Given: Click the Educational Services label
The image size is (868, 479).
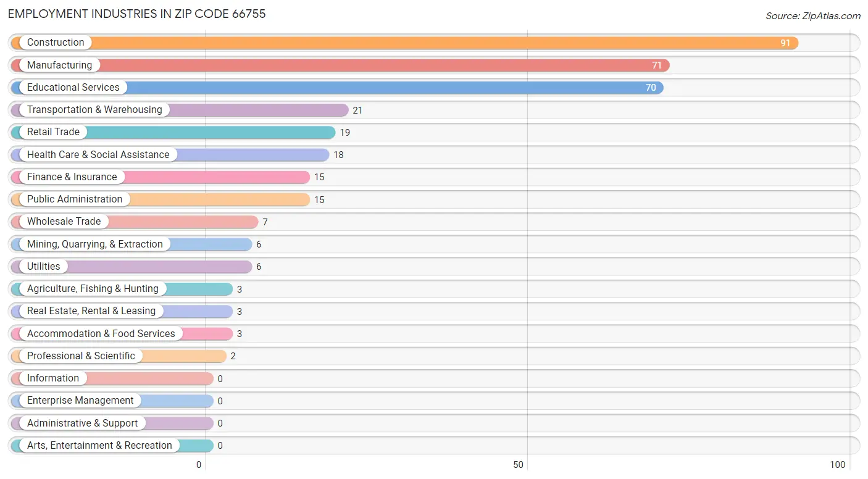Looking at the screenshot, I should pyautogui.click(x=73, y=87).
